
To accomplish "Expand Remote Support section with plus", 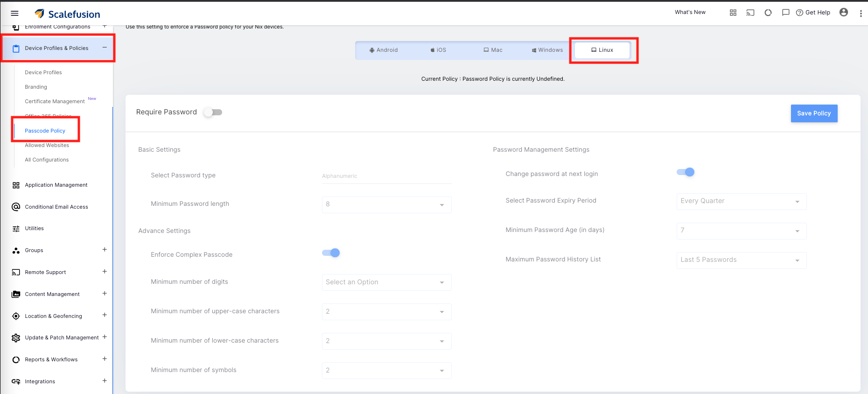I will point(105,271).
